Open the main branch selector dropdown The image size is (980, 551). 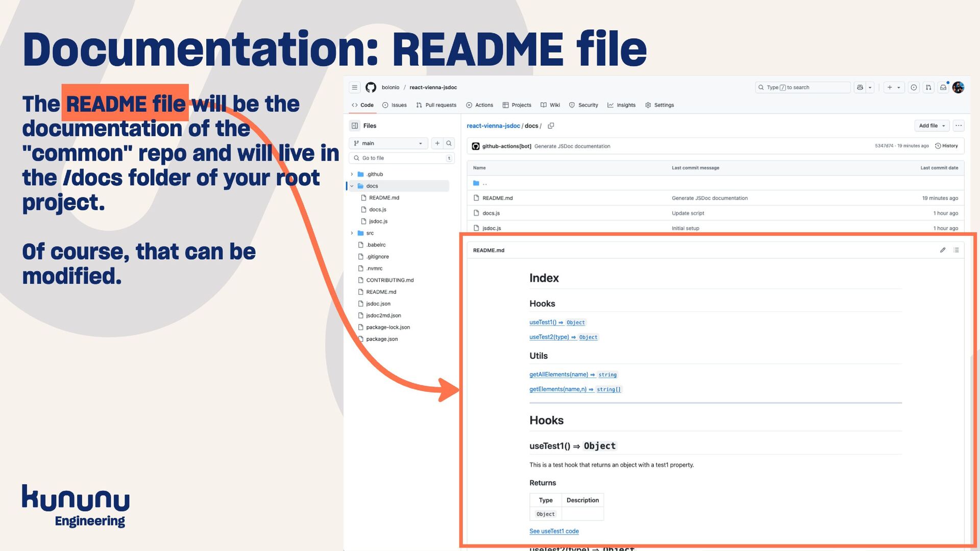tap(388, 143)
